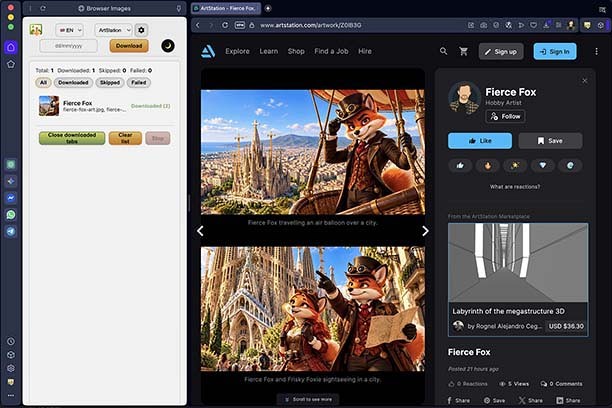Click the Browser Images extension logo

coord(36,30)
